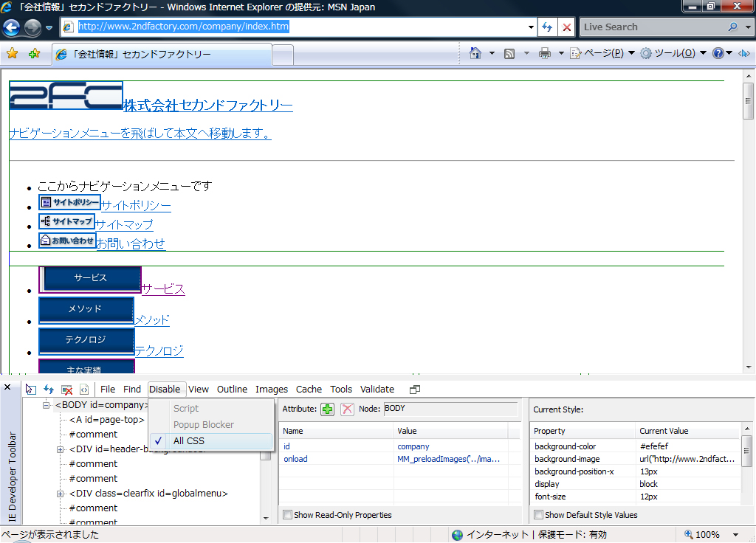The image size is (756, 543).
Task: Open the サイトマップ text link
Action: pyautogui.click(x=124, y=224)
